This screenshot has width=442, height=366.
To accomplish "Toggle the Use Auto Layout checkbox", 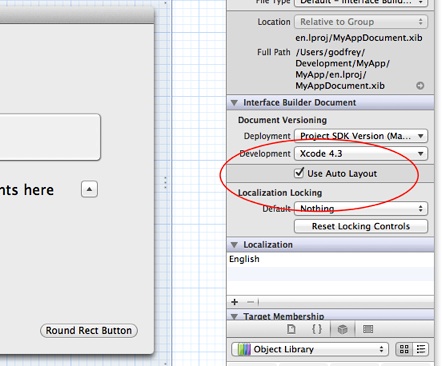I will (x=299, y=173).
